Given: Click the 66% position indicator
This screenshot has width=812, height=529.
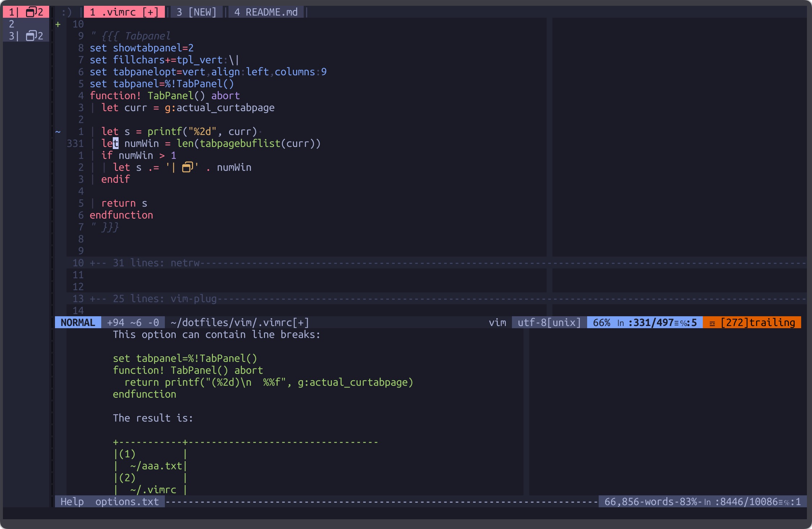Looking at the screenshot, I should pyautogui.click(x=602, y=322).
